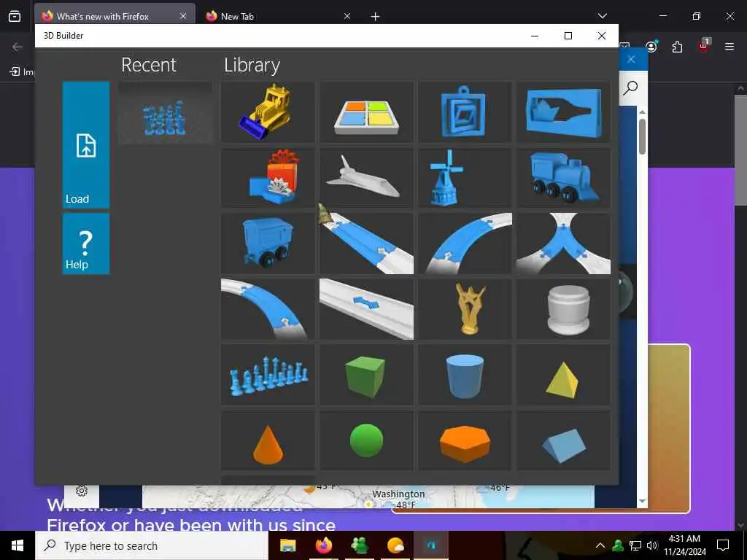This screenshot has height=560, width=747.
Task: Open the network icon in system tray
Action: point(635,545)
